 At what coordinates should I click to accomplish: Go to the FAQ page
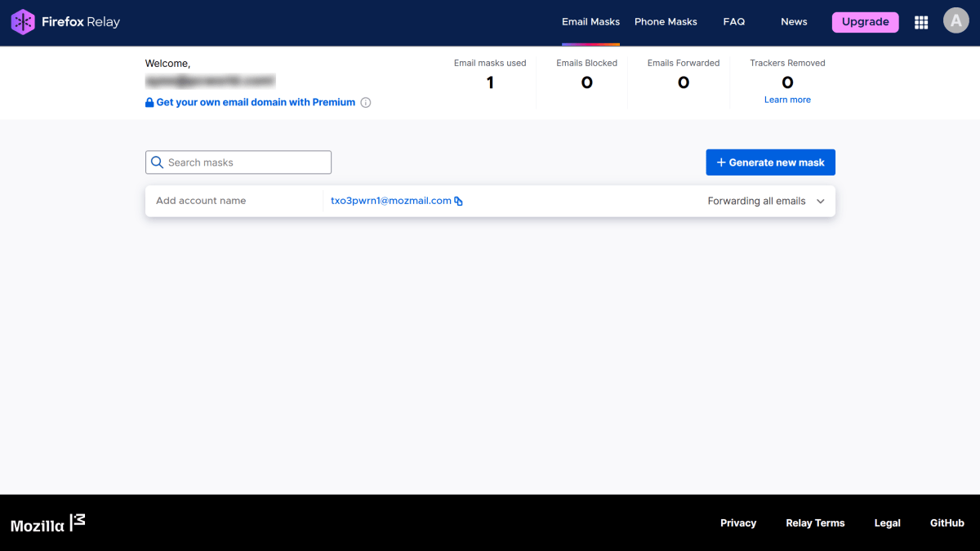click(733, 22)
